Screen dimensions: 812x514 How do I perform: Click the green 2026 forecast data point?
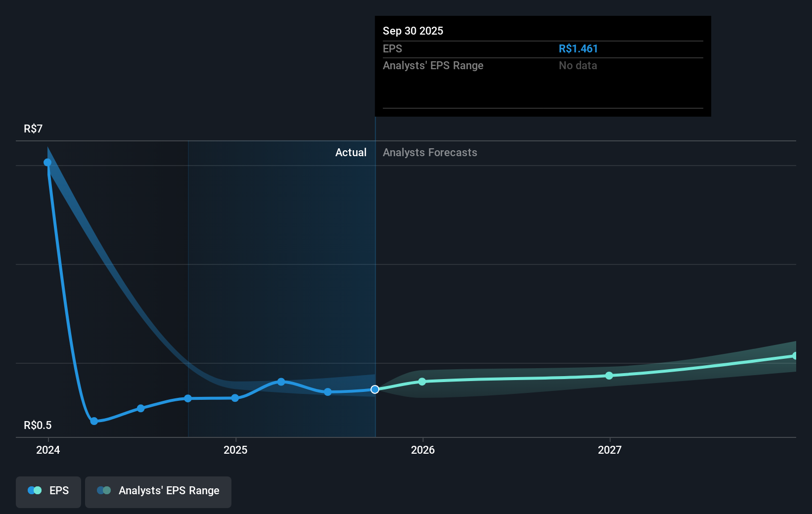(422, 381)
